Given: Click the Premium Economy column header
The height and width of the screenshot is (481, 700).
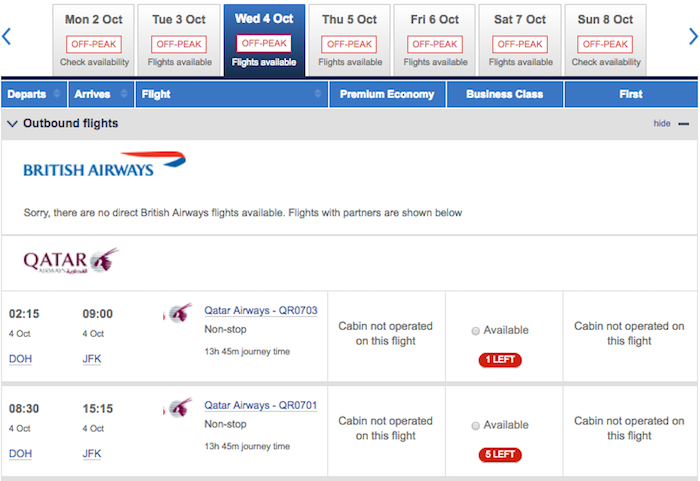Looking at the screenshot, I should click(x=387, y=94).
